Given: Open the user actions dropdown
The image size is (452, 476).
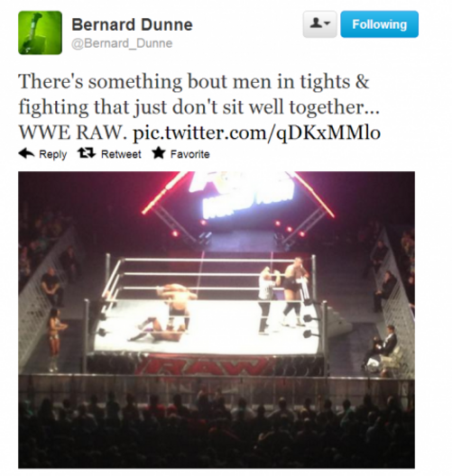Looking at the screenshot, I should pyautogui.click(x=320, y=24).
